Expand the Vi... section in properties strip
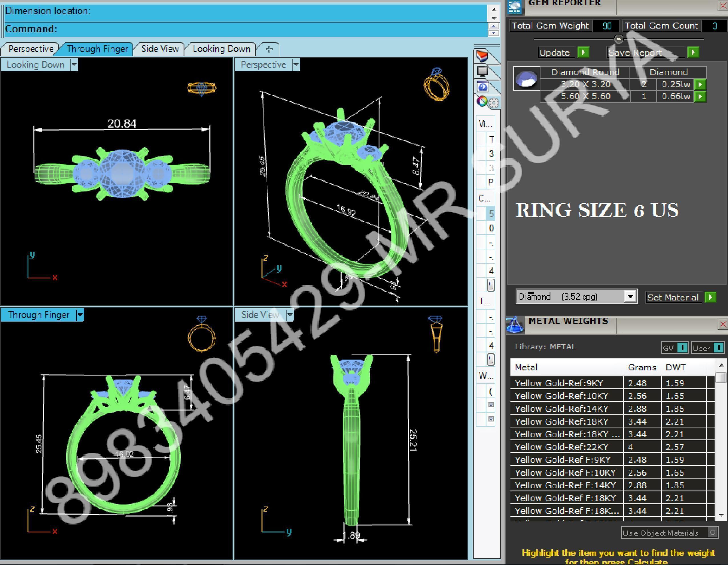728x565 pixels. pos(485,124)
